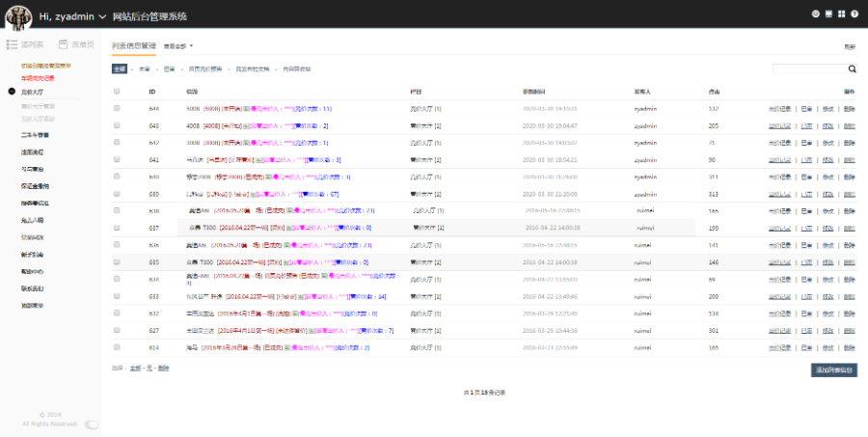Select the 已审 filter tab in the filter bar
The width and height of the screenshot is (868, 437).
[x=170, y=69]
